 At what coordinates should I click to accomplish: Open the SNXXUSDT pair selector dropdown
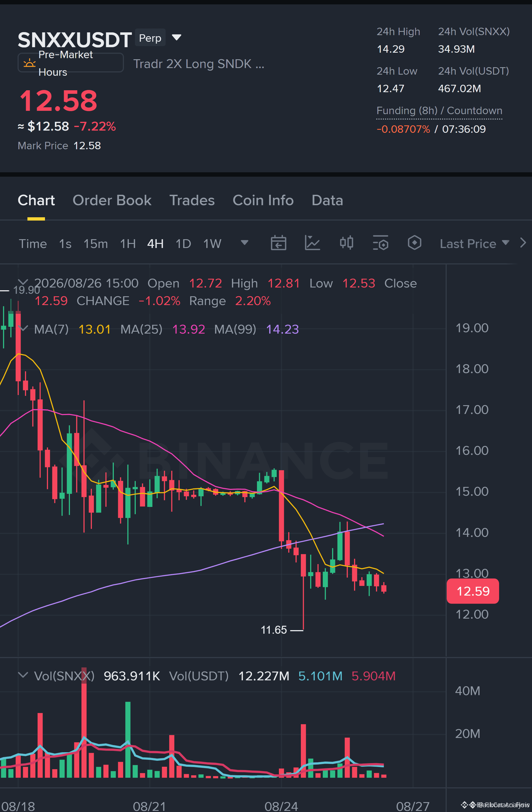[176, 37]
